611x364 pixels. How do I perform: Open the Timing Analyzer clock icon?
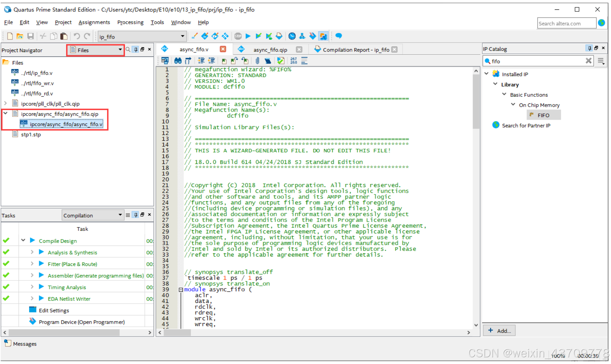[292, 36]
